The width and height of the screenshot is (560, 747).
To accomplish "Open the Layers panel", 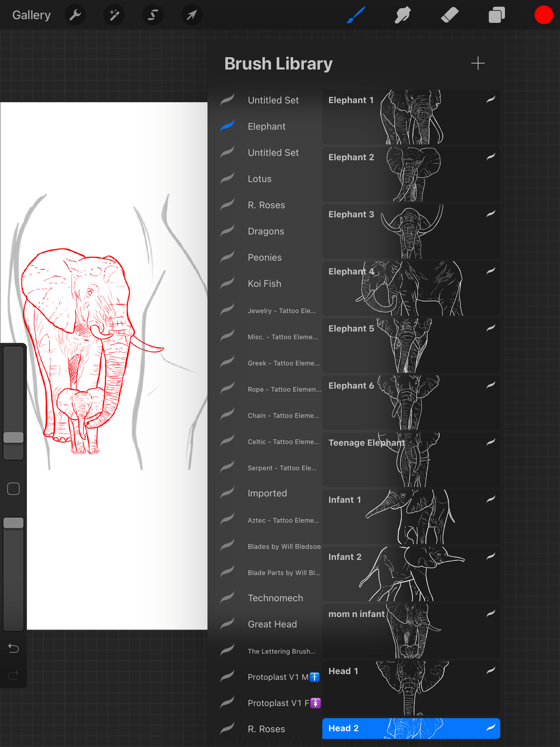I will tap(496, 15).
